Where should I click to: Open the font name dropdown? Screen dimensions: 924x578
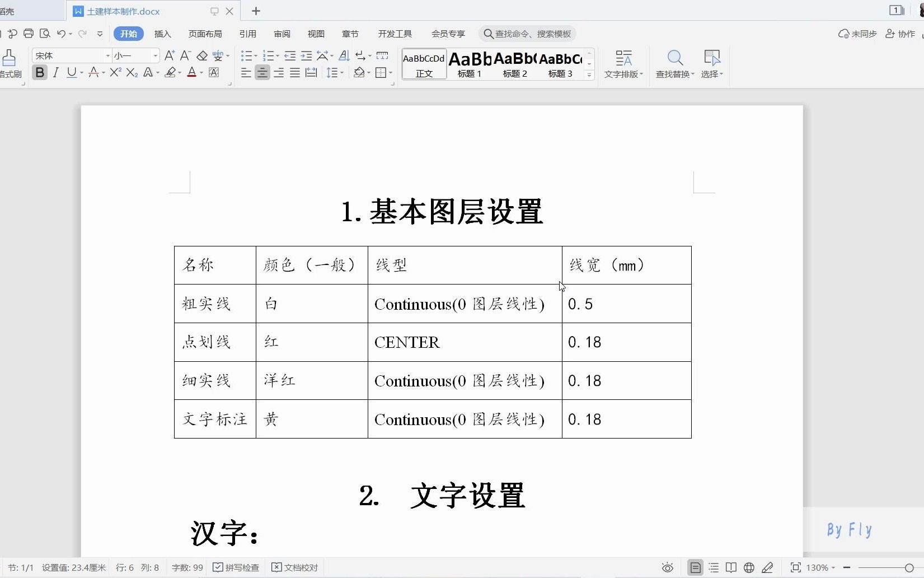(x=106, y=55)
